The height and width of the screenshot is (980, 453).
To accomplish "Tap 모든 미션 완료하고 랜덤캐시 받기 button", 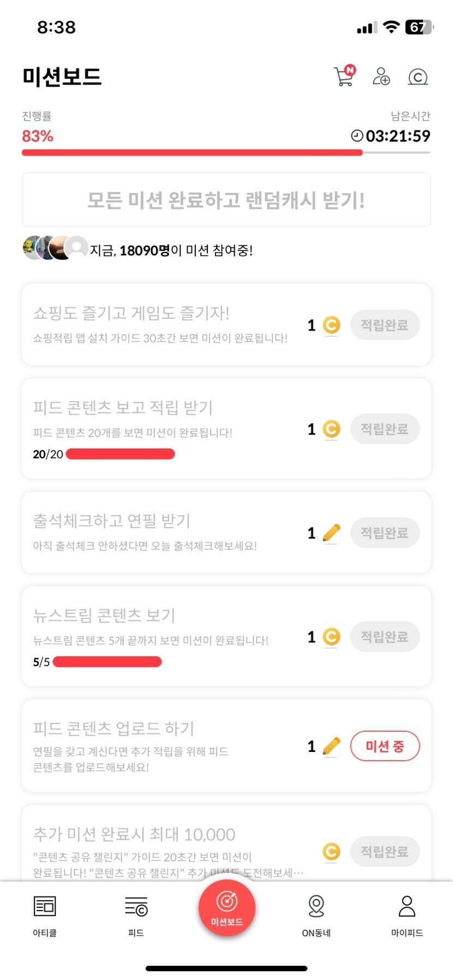I will (x=226, y=200).
